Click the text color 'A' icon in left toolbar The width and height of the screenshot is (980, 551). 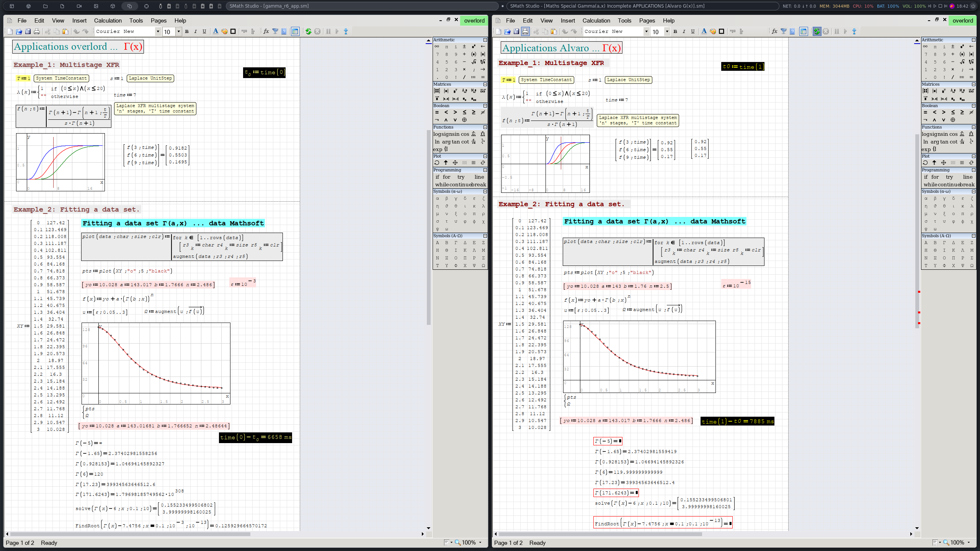[216, 31]
